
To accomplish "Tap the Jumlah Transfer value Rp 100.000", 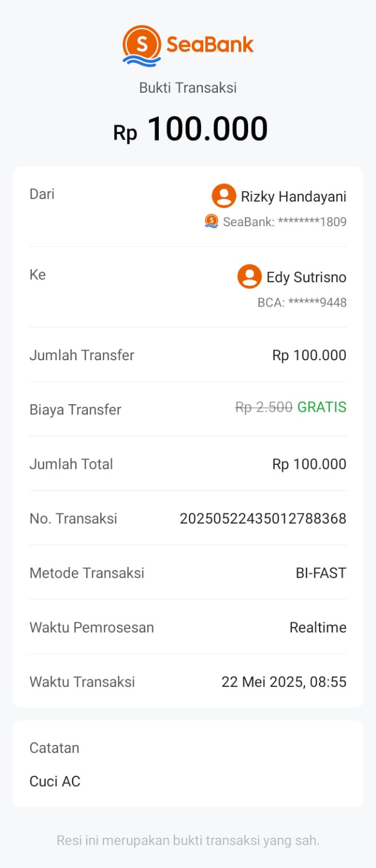I will (309, 355).
